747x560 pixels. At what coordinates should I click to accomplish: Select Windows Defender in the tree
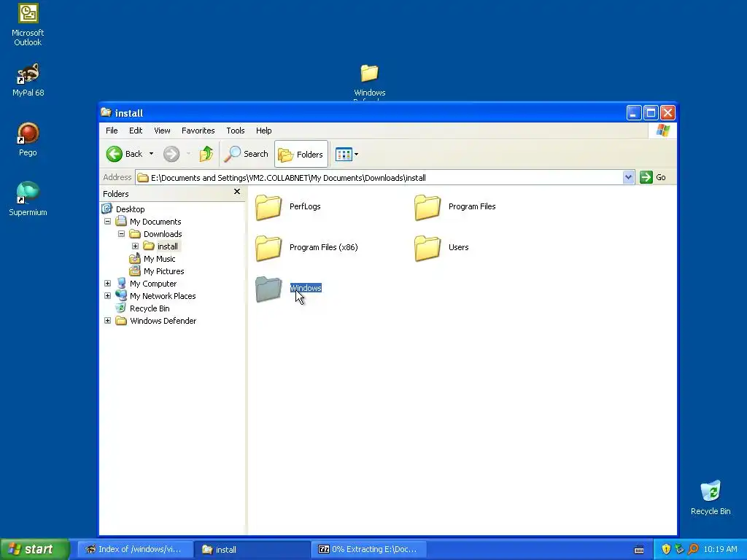[163, 321]
